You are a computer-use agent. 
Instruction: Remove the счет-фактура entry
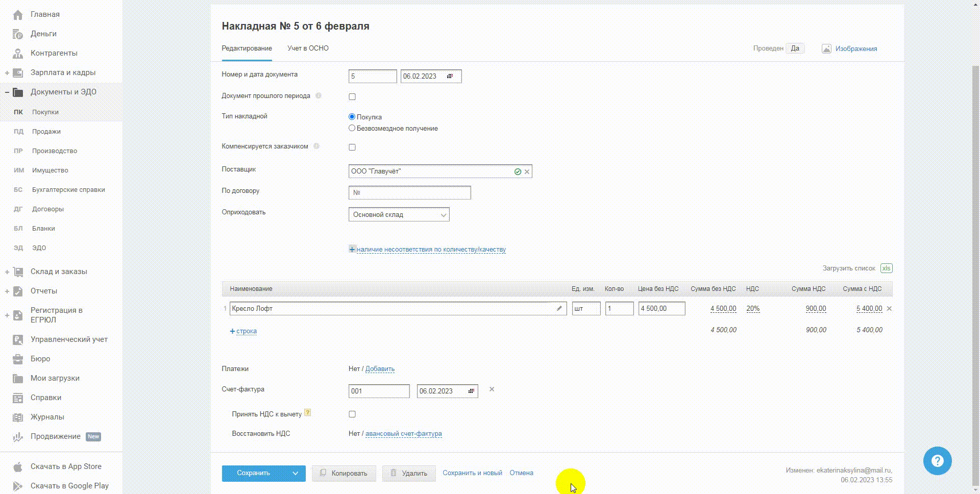(492, 389)
